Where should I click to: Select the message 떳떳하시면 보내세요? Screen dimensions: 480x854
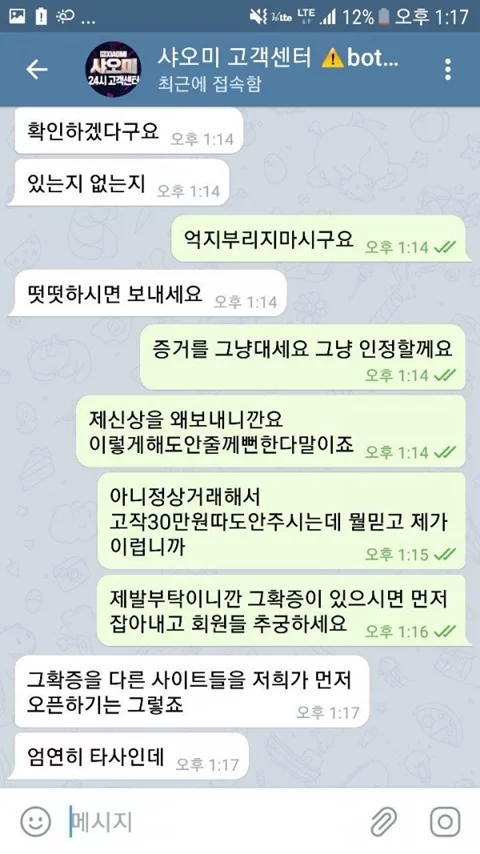click(148, 293)
